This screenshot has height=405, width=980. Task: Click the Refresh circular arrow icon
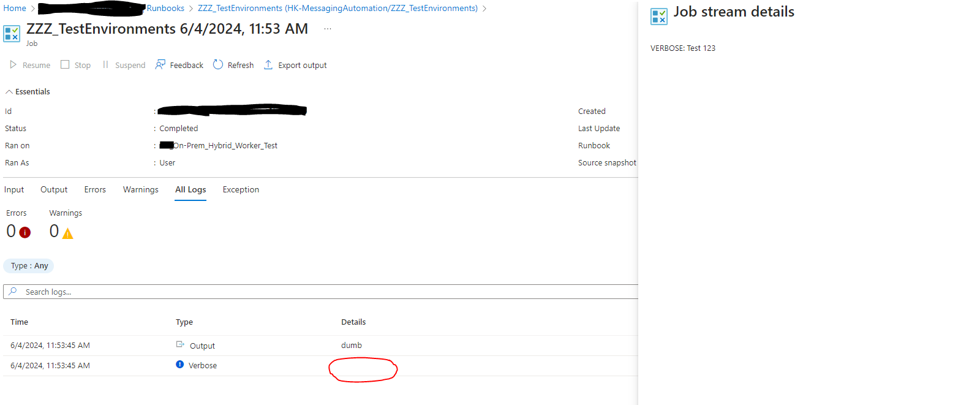pyautogui.click(x=218, y=64)
